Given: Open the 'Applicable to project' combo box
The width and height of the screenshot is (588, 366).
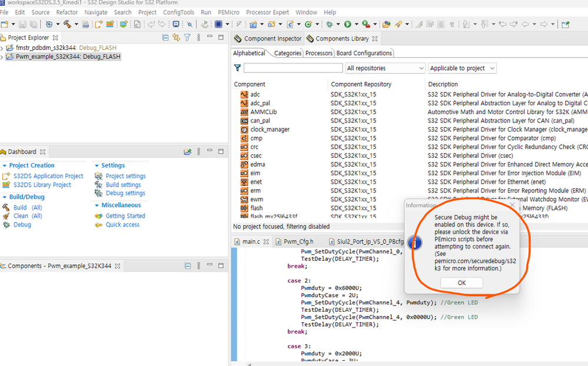Looking at the screenshot, I should [x=463, y=68].
